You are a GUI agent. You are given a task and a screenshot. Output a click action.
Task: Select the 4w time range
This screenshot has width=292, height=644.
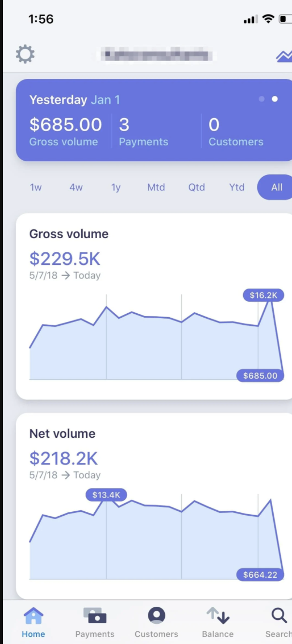click(x=76, y=187)
